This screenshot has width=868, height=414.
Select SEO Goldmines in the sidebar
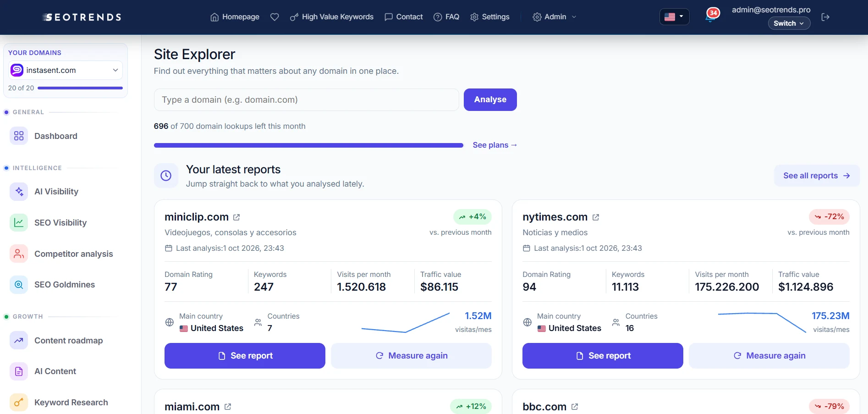pyautogui.click(x=66, y=284)
